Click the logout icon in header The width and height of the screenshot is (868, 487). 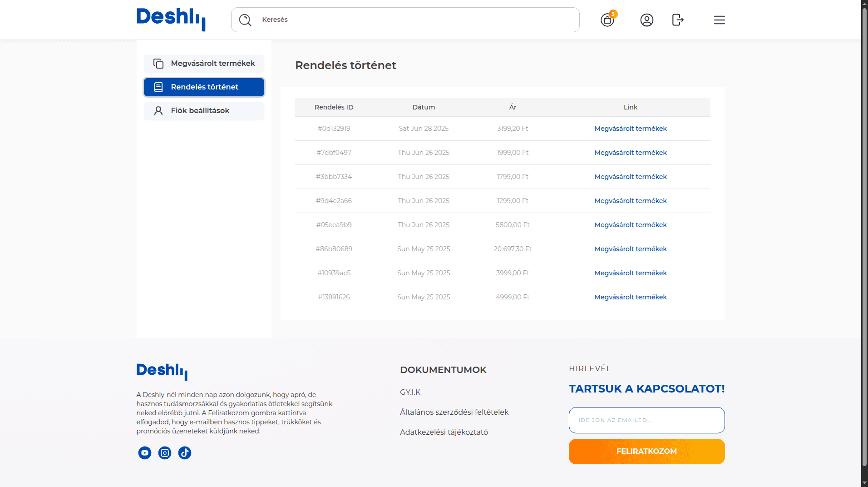677,20
